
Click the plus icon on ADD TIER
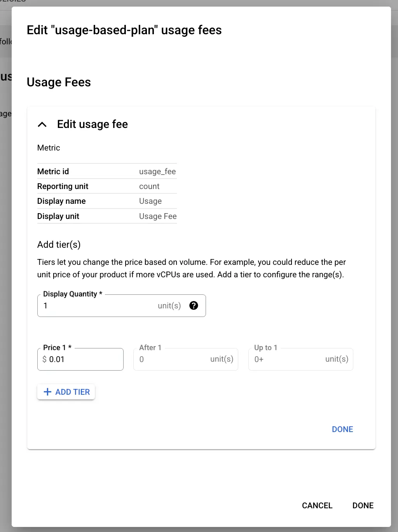(47, 392)
